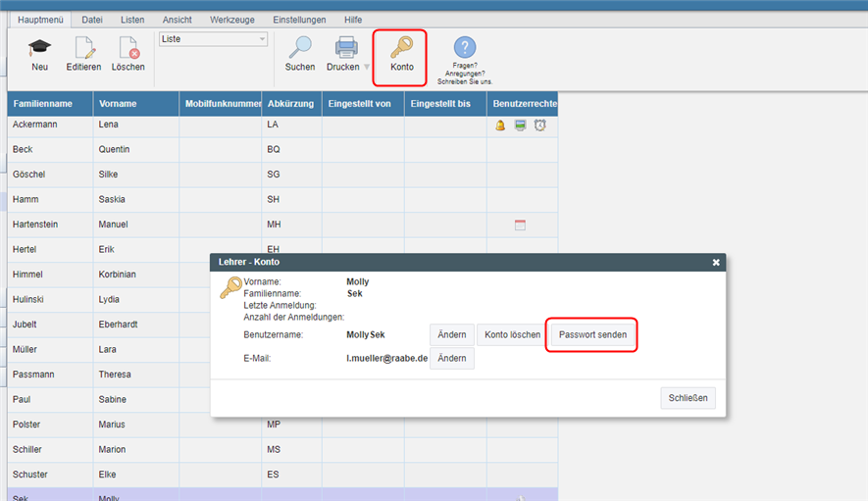Click the Konto löschen button
The height and width of the screenshot is (501, 868).
pos(512,335)
